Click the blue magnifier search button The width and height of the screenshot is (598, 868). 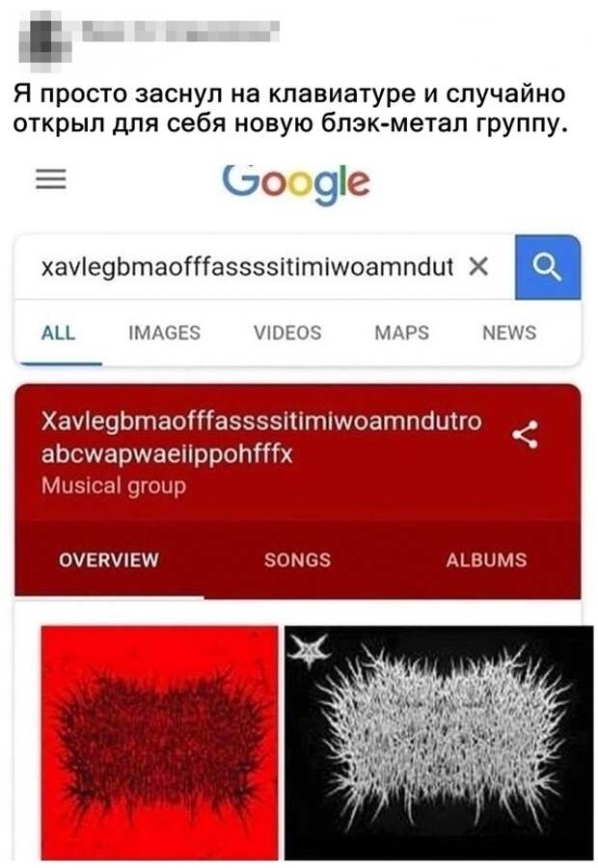click(x=548, y=267)
